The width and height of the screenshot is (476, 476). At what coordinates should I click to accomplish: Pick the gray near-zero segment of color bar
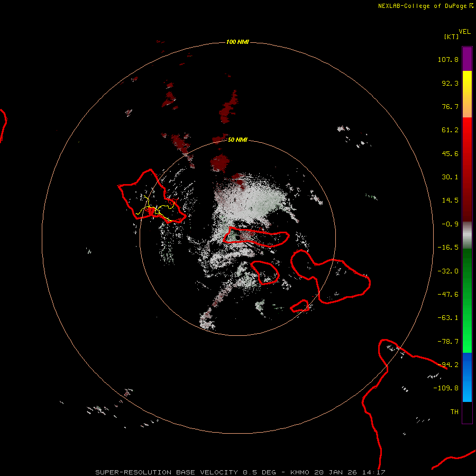(467, 235)
